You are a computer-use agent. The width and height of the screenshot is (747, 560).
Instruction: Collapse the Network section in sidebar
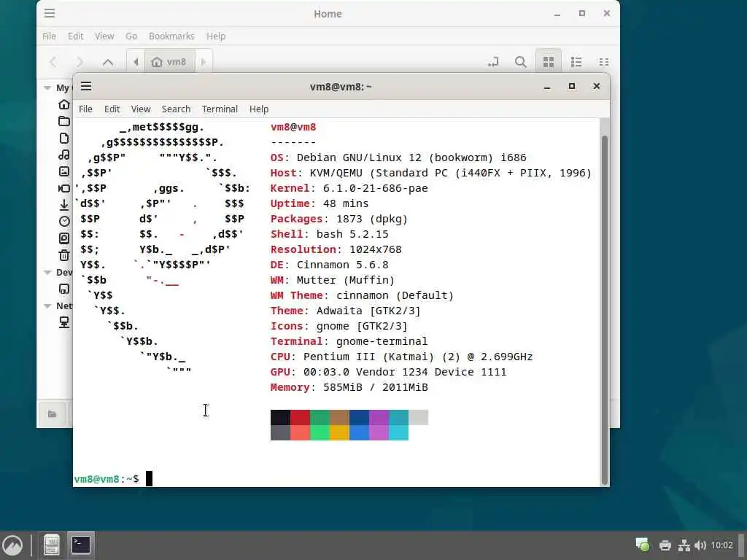click(x=47, y=306)
